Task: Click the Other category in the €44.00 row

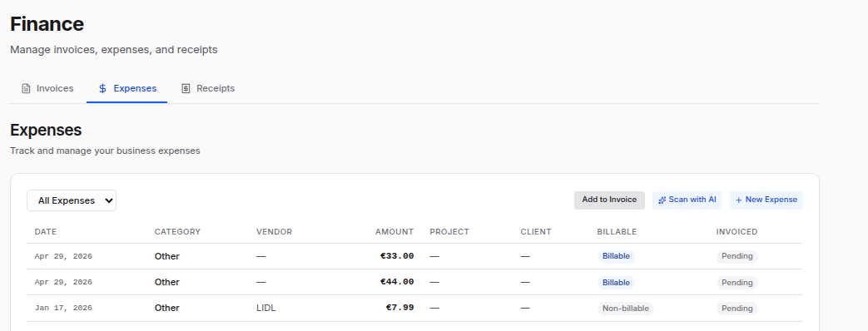Action: (x=166, y=282)
